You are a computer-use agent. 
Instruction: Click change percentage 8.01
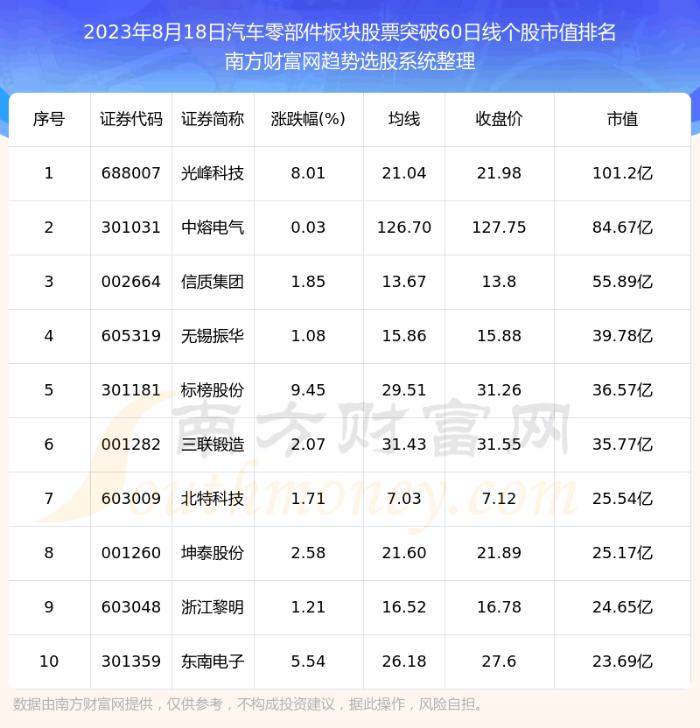tap(308, 173)
